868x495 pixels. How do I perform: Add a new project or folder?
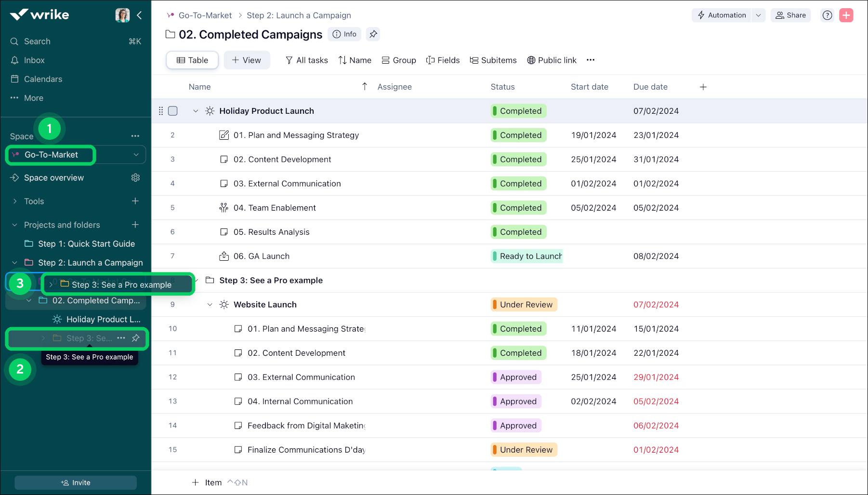pos(135,225)
